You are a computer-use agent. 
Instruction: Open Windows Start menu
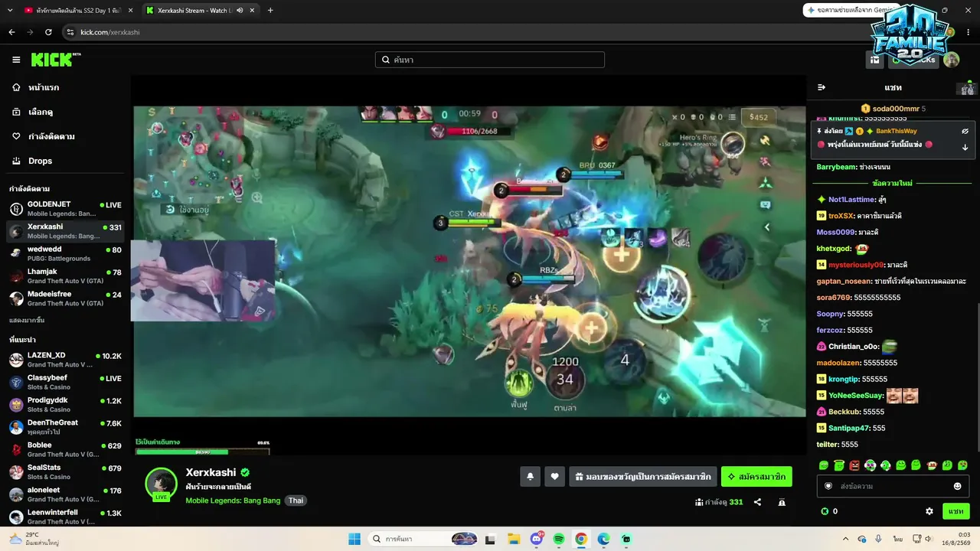[354, 539]
